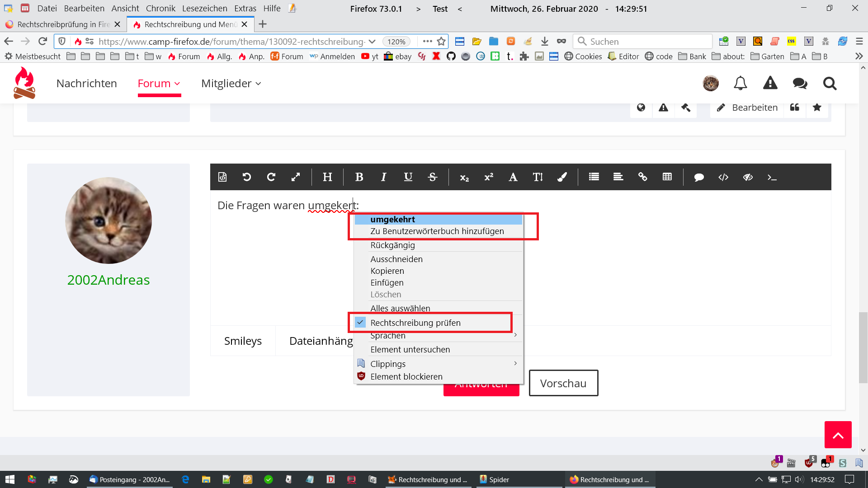Viewport: 868px width, 488px height.
Task: Open the site search magnifier icon
Action: pyautogui.click(x=830, y=84)
